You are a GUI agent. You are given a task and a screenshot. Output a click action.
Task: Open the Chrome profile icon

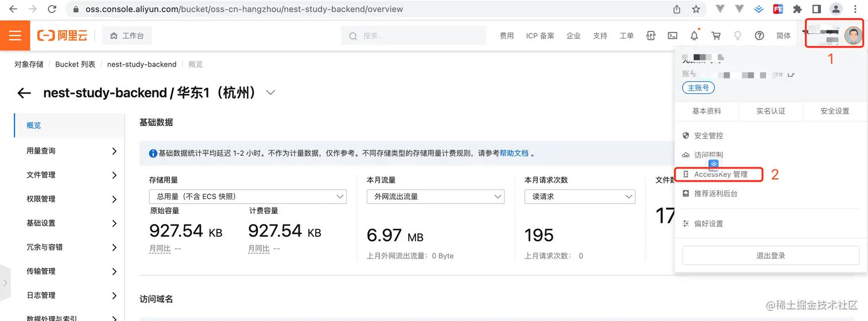coord(836,9)
